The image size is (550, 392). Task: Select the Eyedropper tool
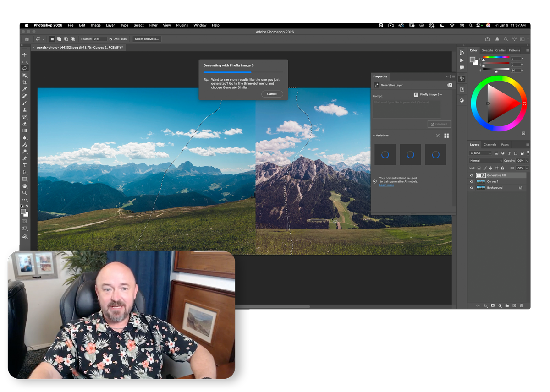(25, 89)
